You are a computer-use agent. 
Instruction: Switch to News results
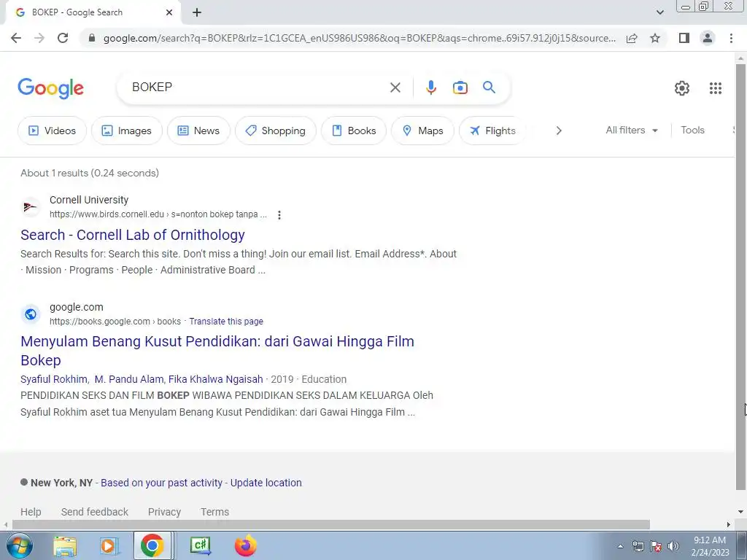click(x=198, y=131)
